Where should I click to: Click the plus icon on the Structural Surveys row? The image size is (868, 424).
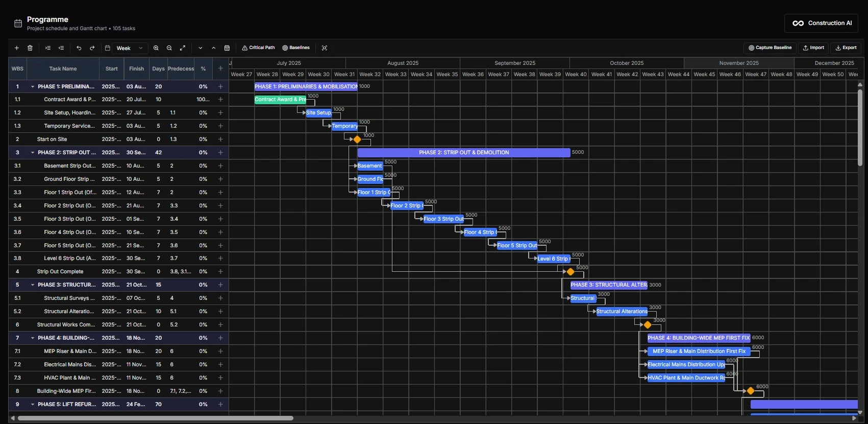point(220,298)
